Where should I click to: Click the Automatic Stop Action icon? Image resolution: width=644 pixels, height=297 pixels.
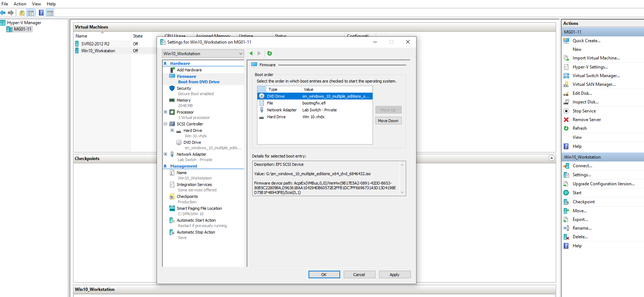tap(172, 232)
